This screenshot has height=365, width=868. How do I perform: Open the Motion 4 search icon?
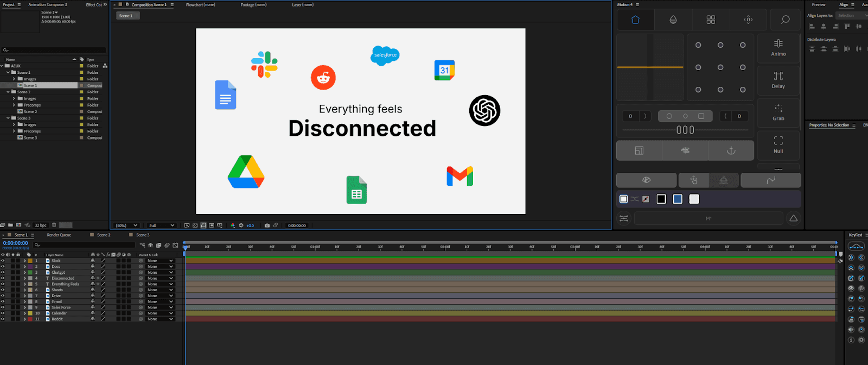coord(785,20)
